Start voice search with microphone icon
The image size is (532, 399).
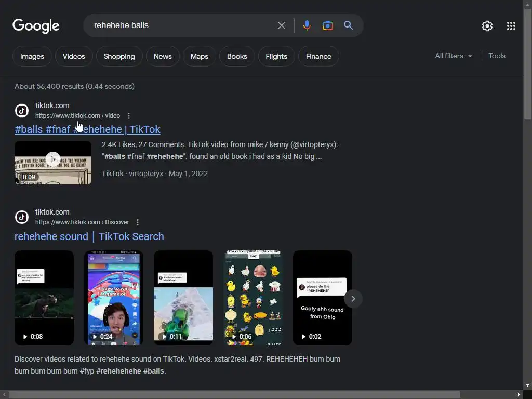(x=307, y=25)
